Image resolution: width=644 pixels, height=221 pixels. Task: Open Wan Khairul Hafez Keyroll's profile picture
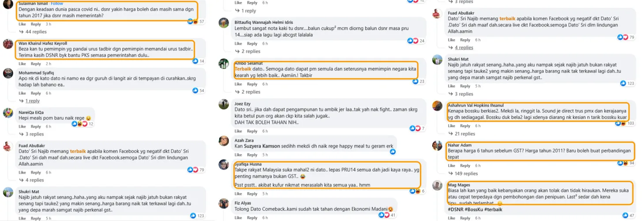(x=8, y=44)
